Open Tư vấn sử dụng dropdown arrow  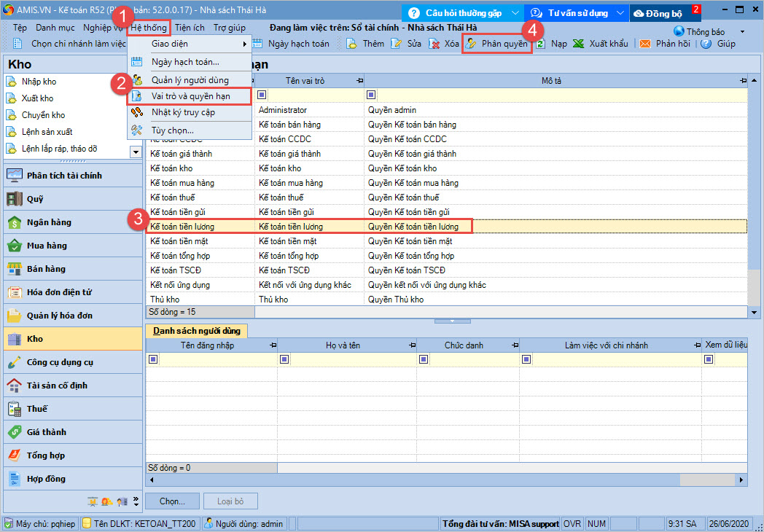[x=621, y=12]
